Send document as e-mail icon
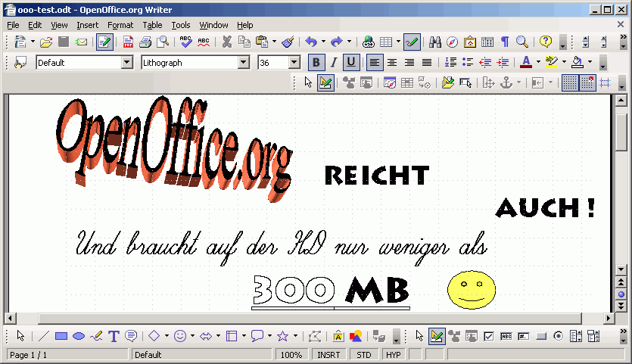 tap(82, 42)
